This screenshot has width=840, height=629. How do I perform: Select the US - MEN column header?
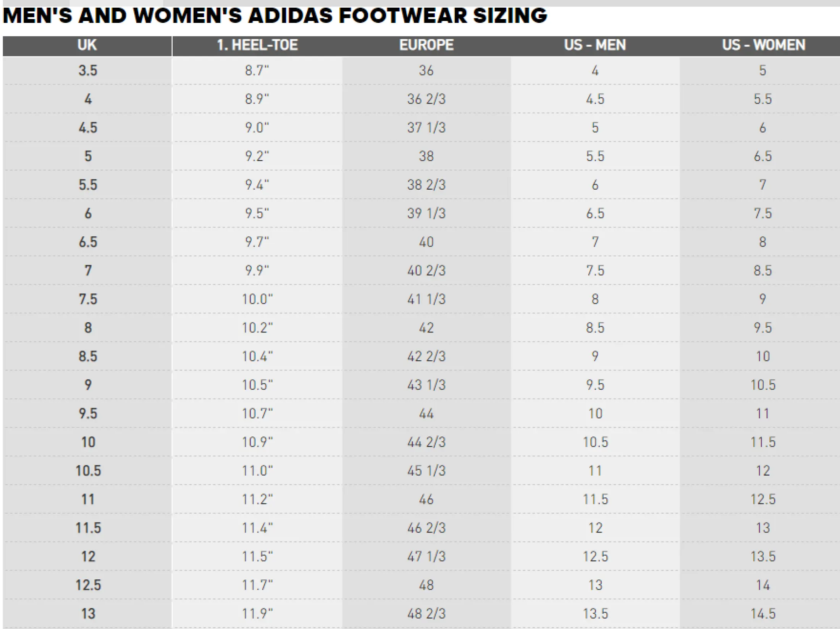click(595, 45)
